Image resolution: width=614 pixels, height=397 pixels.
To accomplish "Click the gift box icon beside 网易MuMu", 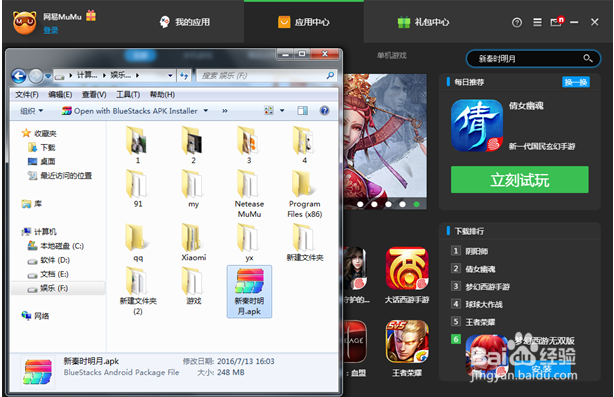I will pos(91,15).
